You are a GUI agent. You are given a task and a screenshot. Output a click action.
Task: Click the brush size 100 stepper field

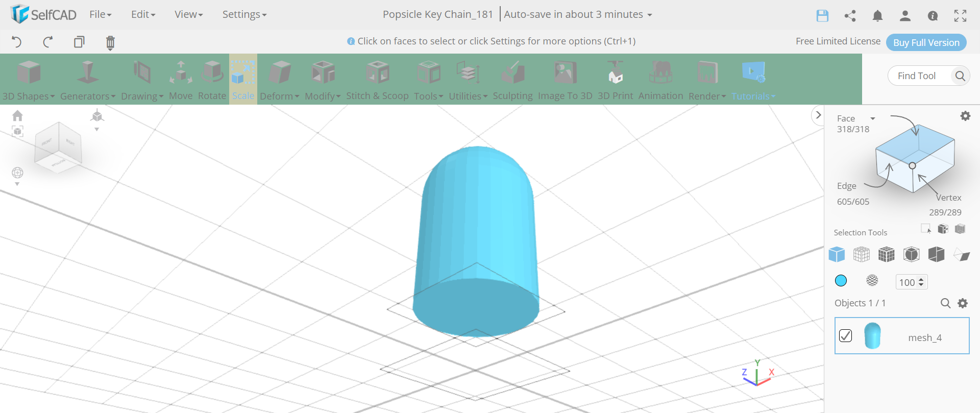[x=912, y=282]
